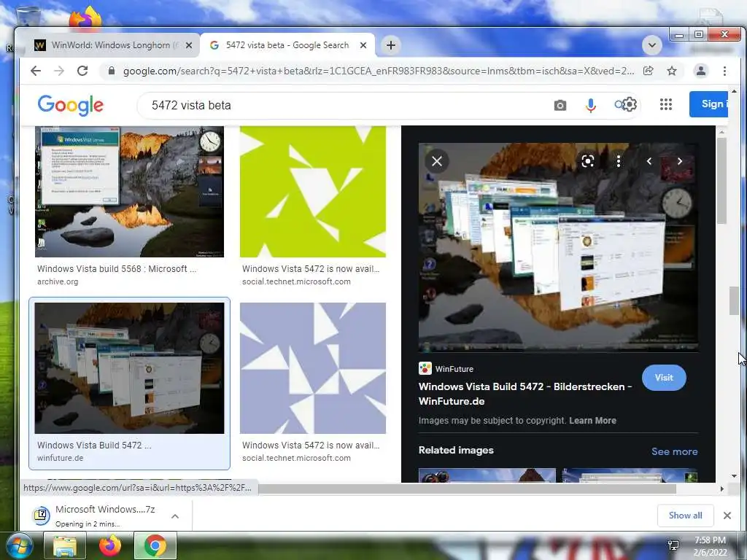Open a new tab with the plus button
The height and width of the screenshot is (560, 747).
pos(391,45)
